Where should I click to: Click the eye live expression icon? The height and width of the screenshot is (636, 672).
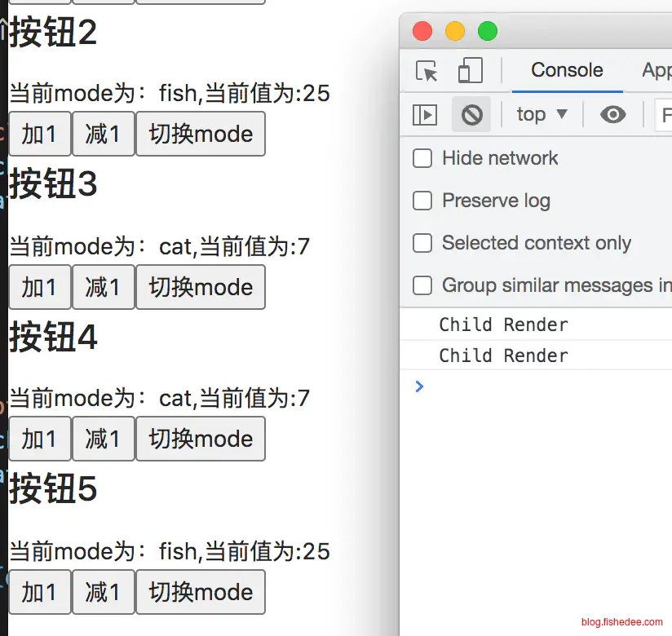pyautogui.click(x=612, y=115)
